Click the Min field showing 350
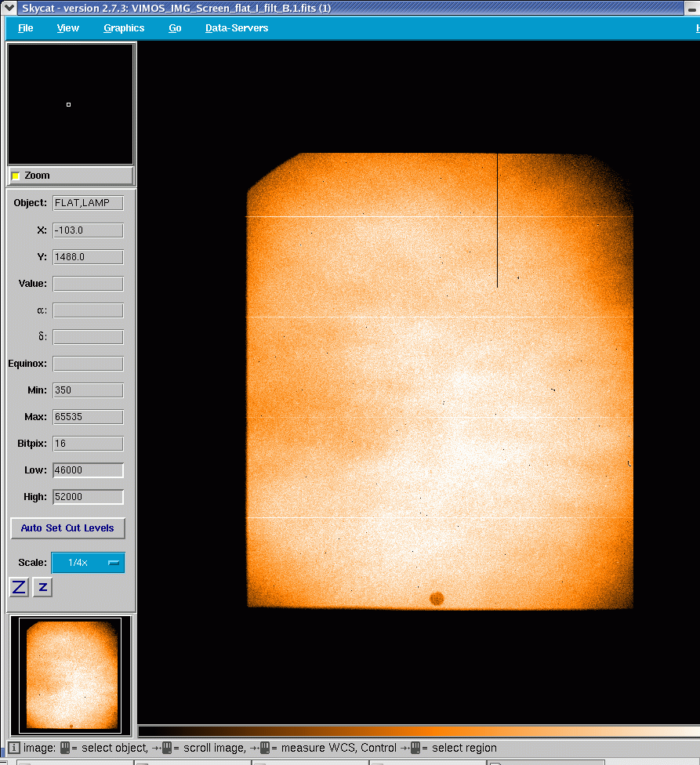Viewport: 700px width, 765px height. coord(88,390)
